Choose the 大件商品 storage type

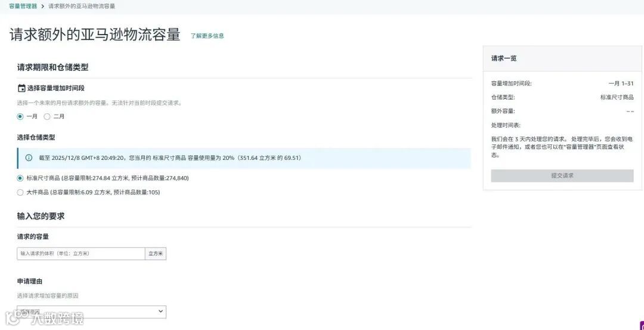pos(20,192)
